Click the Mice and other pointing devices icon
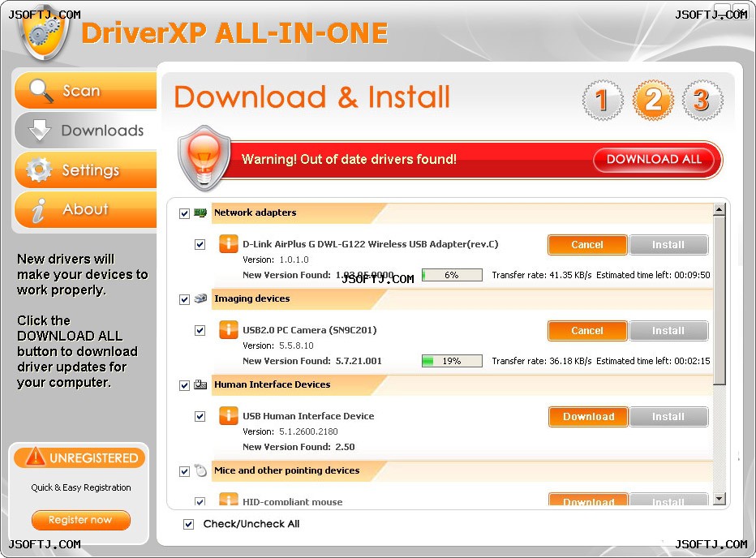 (200, 470)
